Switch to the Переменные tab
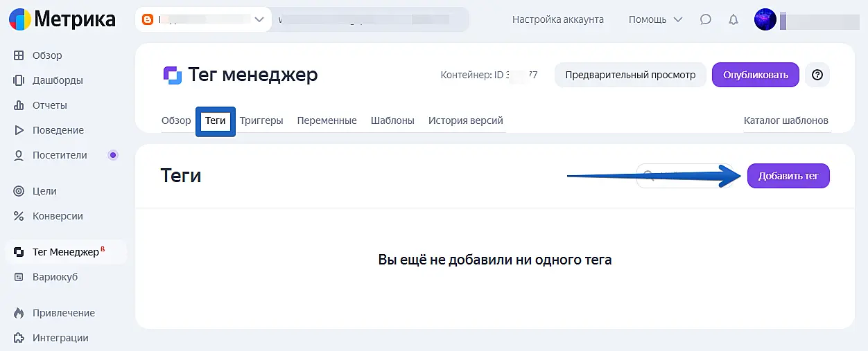This screenshot has width=868, height=351. [x=327, y=120]
